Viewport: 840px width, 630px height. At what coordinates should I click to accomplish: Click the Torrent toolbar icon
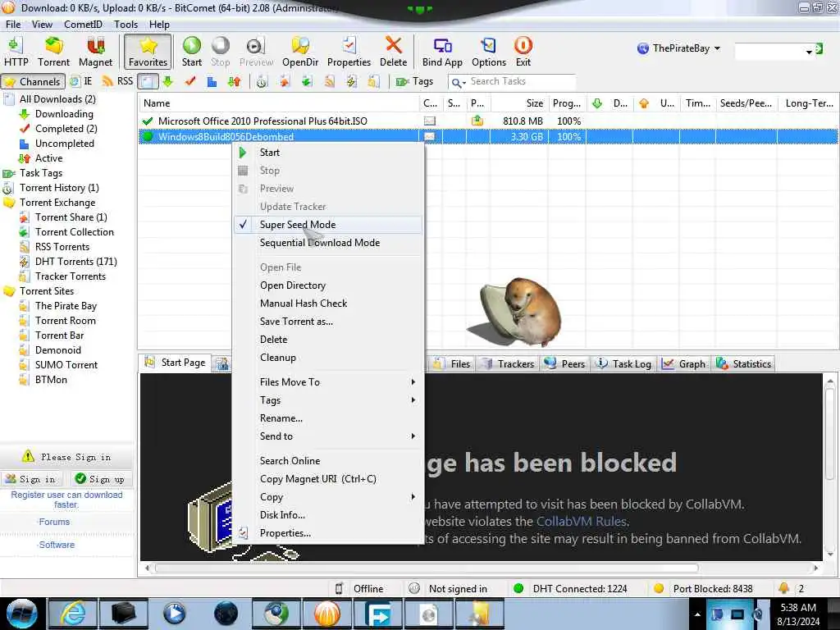tap(53, 52)
